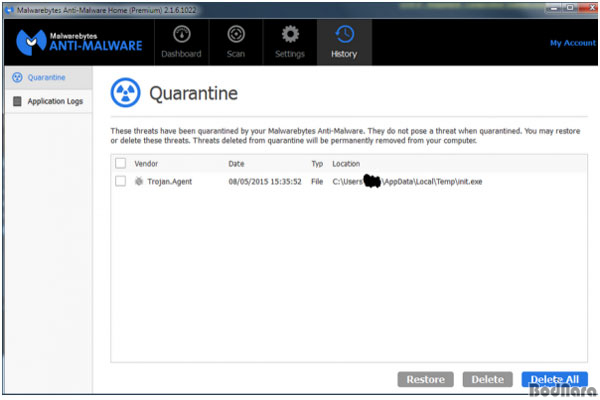600x400 pixels.
Task: Sort by the Vendor column header
Action: point(147,163)
